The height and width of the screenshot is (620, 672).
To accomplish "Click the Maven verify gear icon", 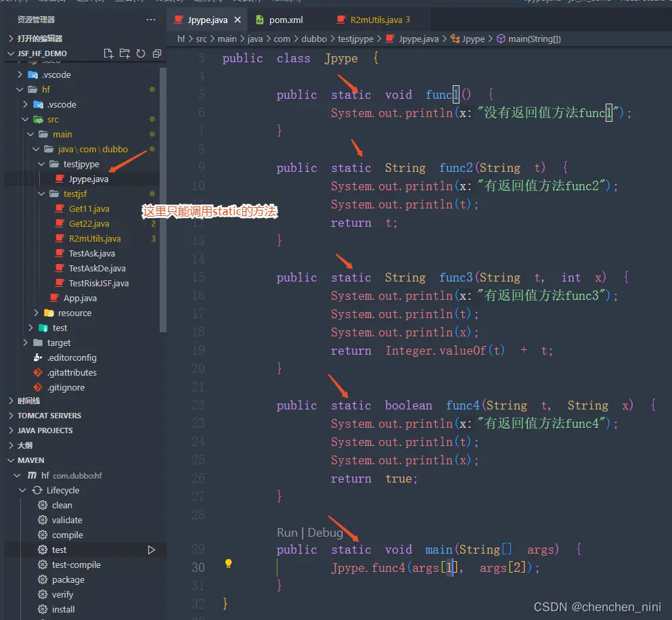I will point(43,595).
